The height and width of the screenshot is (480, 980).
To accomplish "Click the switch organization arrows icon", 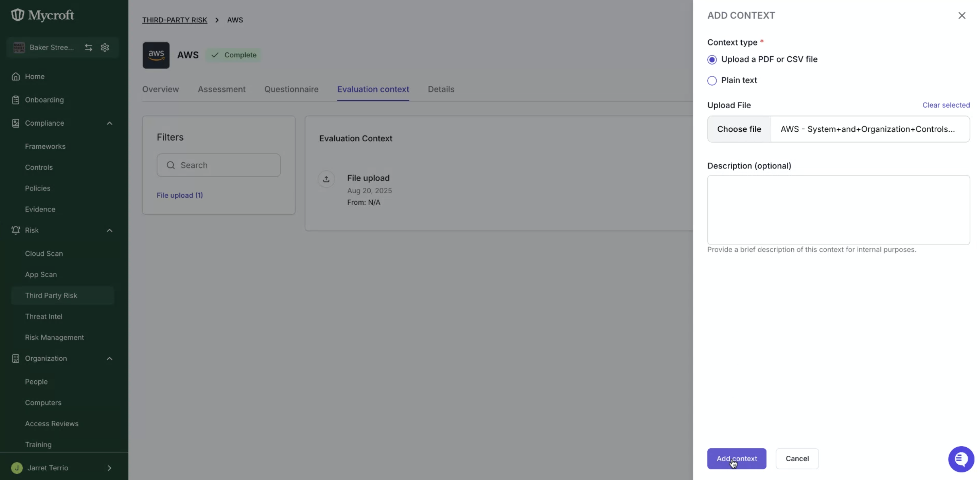I will point(88,48).
